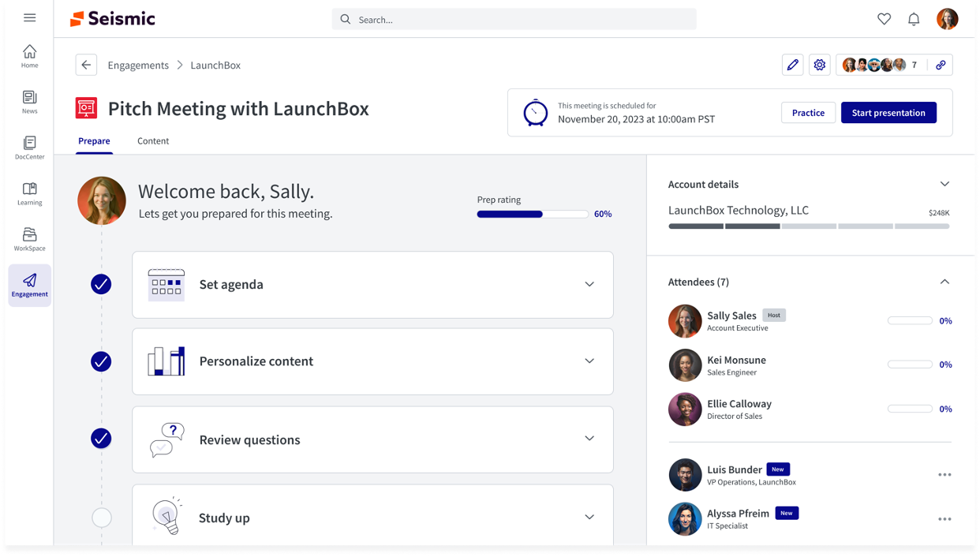This screenshot has height=557, width=980.
Task: Click the back arrow button
Action: (86, 65)
